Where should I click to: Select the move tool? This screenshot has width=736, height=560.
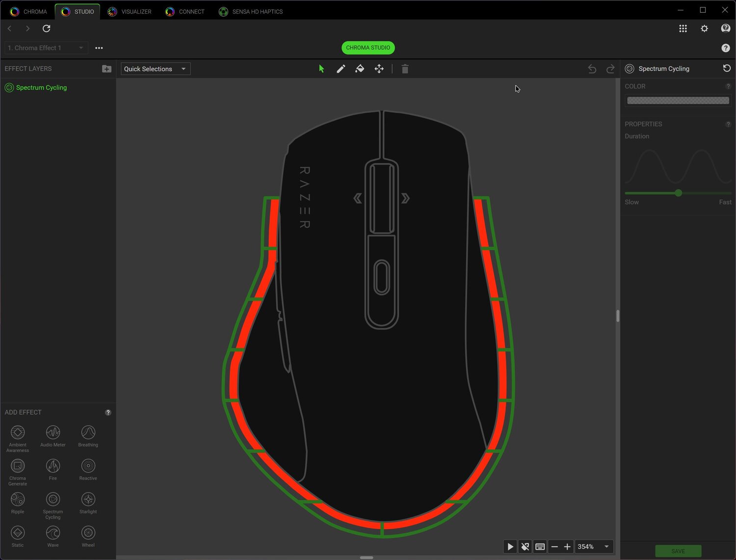(379, 69)
